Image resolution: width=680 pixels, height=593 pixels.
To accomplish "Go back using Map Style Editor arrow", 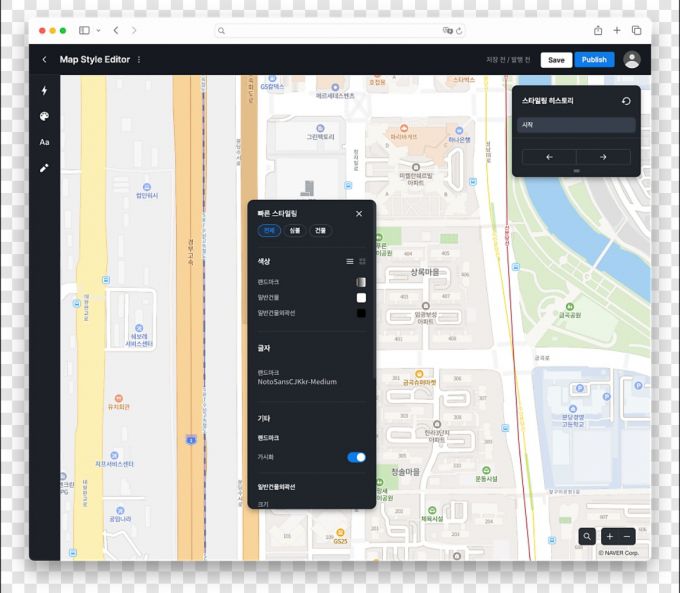I will [44, 60].
